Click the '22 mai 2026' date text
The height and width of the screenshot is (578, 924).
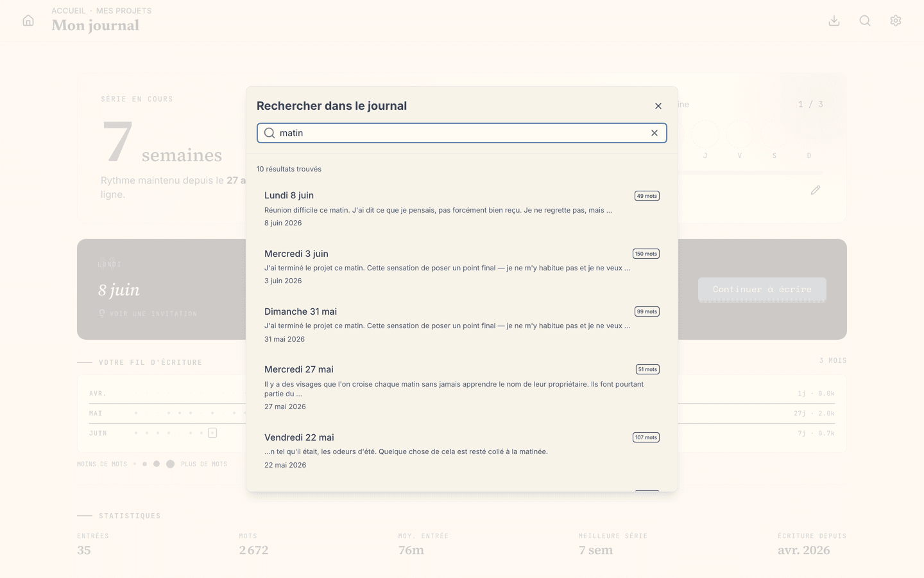point(285,465)
